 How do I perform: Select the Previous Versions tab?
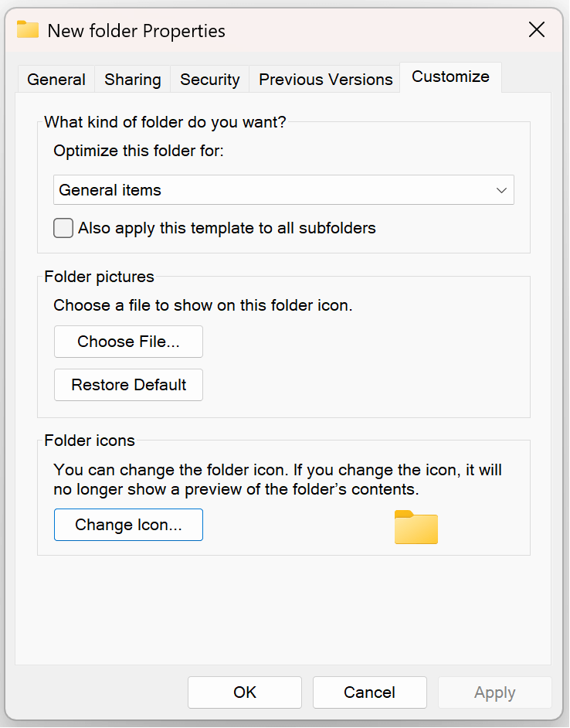[x=325, y=80]
